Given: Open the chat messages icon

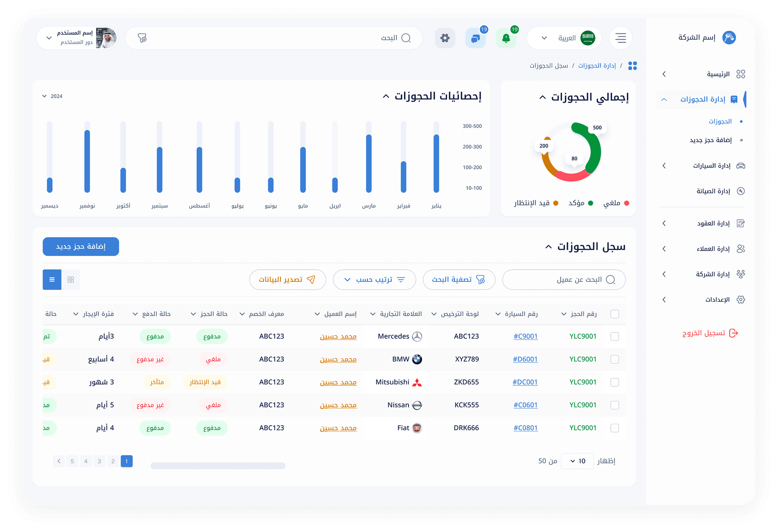Looking at the screenshot, I should tap(475, 38).
